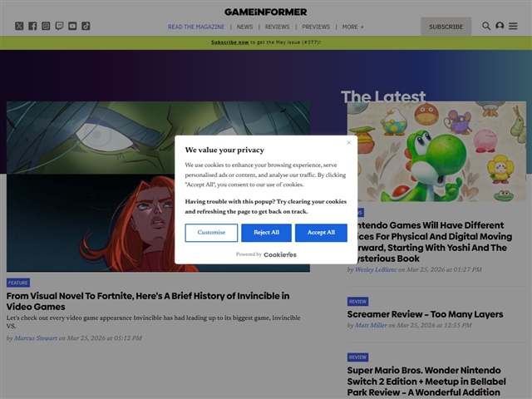Close the privacy popup with the X

[349, 142]
